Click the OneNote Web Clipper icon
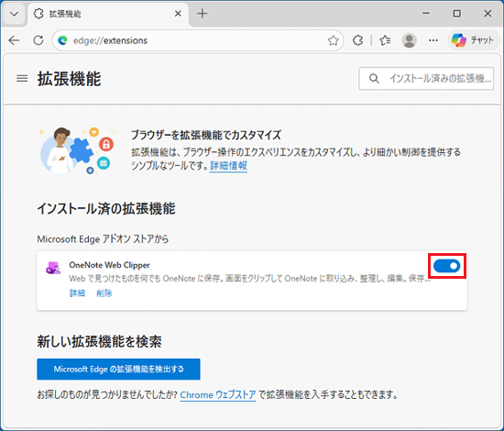This screenshot has width=504, height=431. tap(53, 268)
